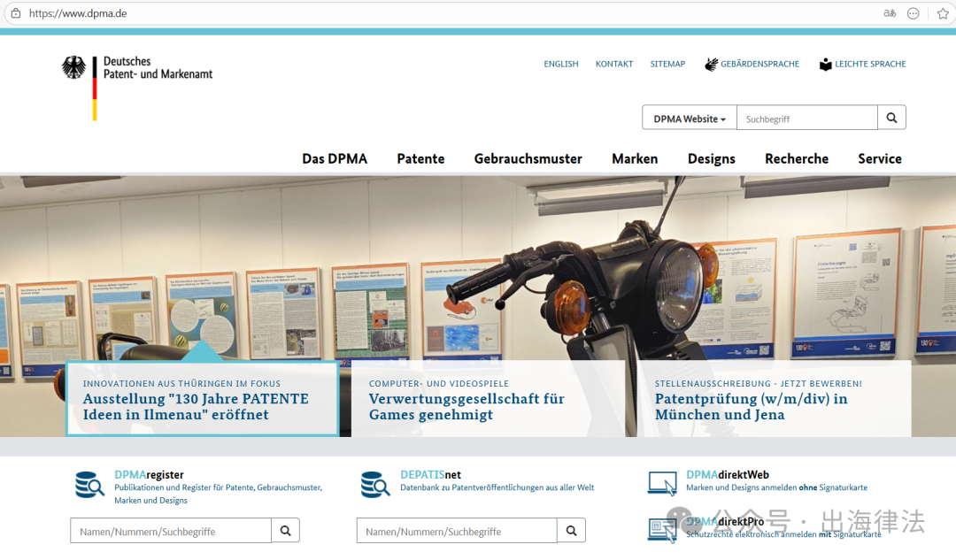956x560 pixels.
Task: Click the browser address bar URL
Action: click(78, 13)
